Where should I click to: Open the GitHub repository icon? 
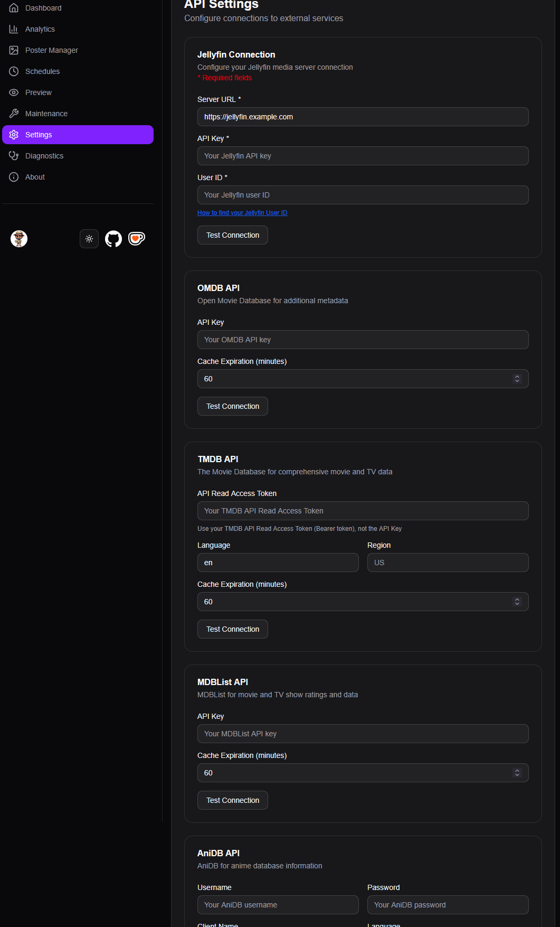pos(113,239)
